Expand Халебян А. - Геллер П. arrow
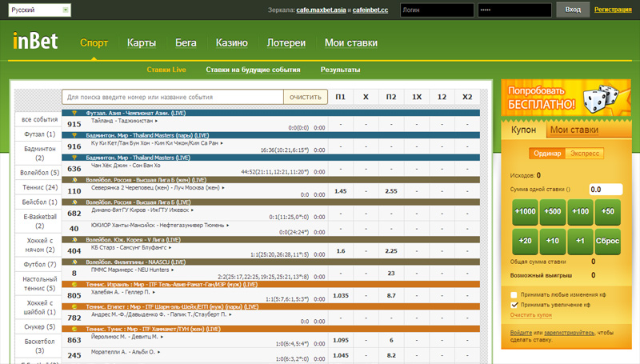640x364 pixels. [154, 292]
